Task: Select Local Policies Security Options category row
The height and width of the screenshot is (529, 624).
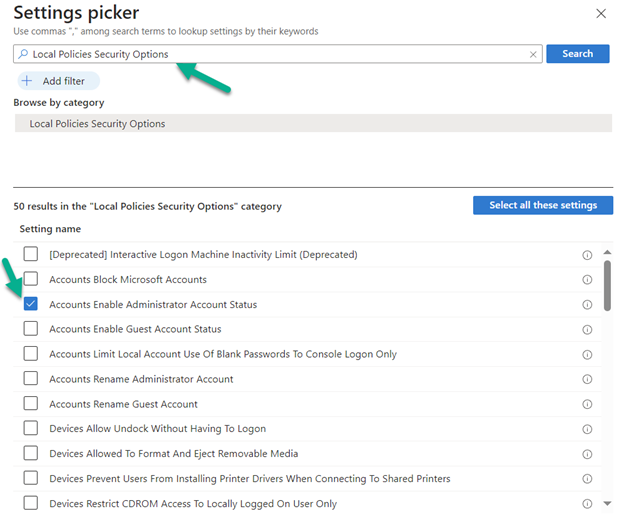Action: [x=313, y=123]
